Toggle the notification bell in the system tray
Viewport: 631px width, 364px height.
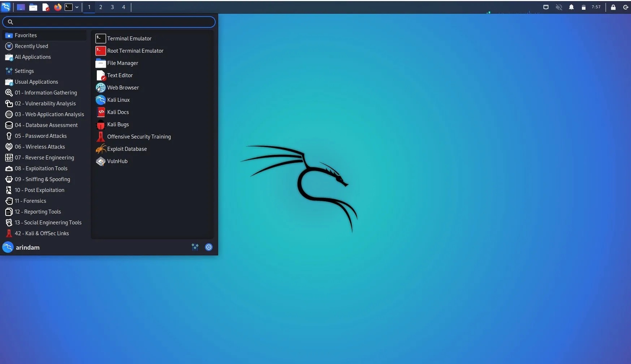pos(571,7)
